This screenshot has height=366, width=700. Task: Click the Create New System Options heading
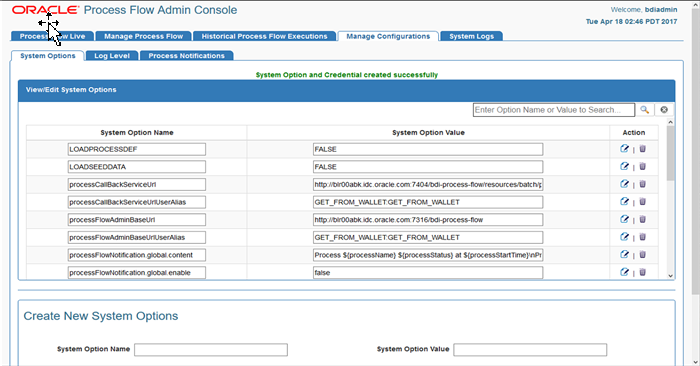pyautogui.click(x=100, y=316)
